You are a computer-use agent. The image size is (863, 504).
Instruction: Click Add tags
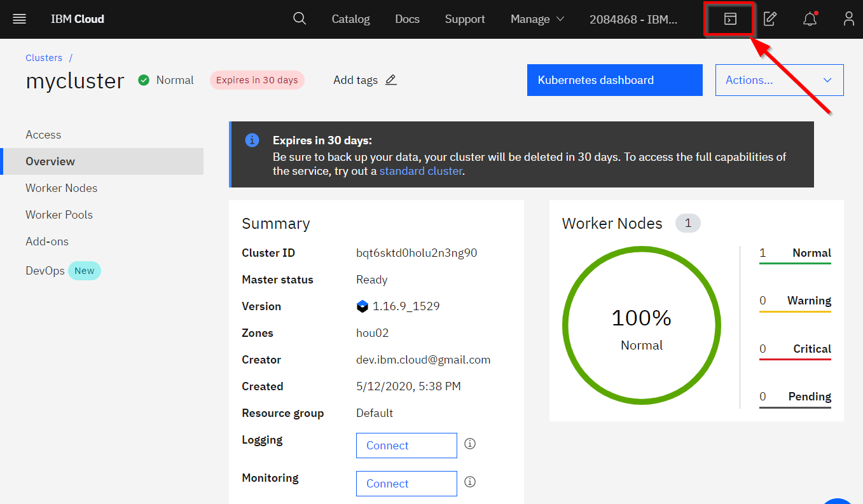356,80
